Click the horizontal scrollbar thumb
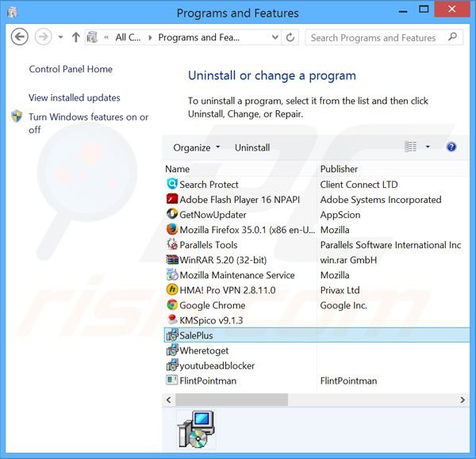Viewport: 476px width, 459px height. [x=232, y=400]
